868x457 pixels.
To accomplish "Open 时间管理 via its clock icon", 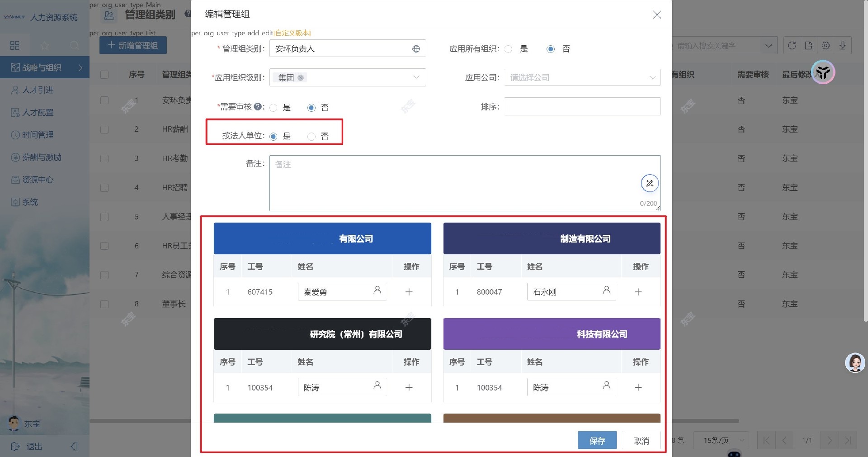I will click(x=15, y=134).
